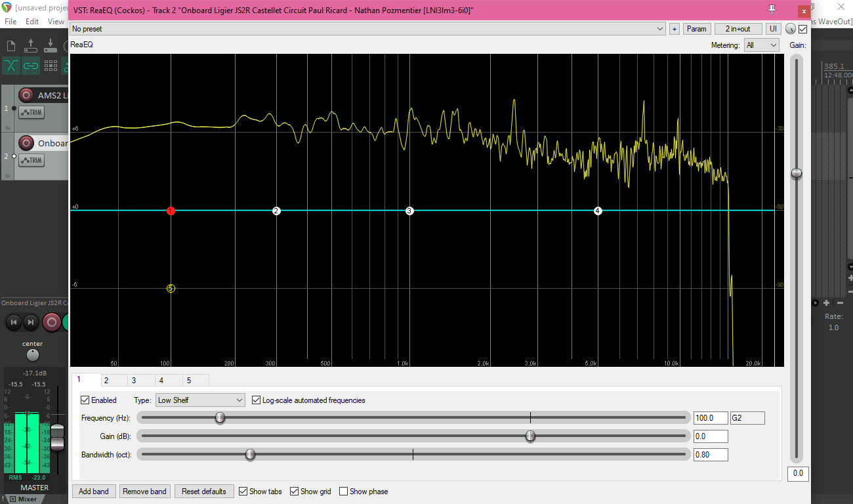The height and width of the screenshot is (504, 853).
Task: Click the Param button
Action: (697, 29)
